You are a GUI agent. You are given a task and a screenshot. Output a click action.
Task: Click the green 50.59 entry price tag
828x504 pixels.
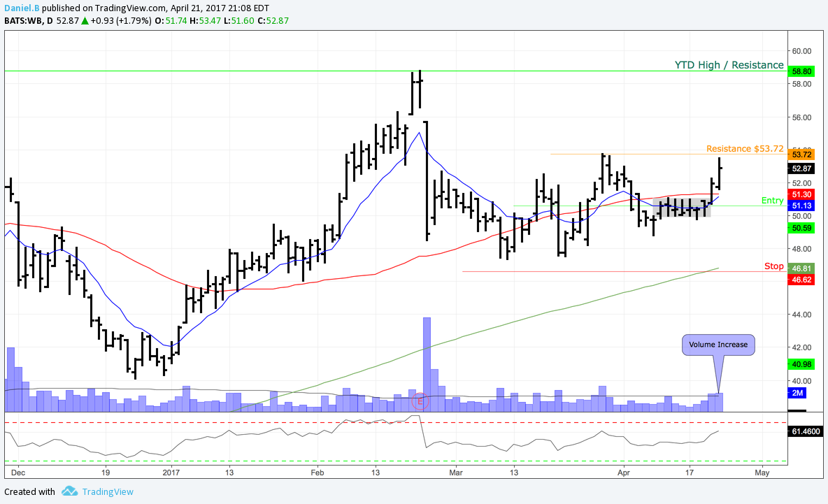pyautogui.click(x=801, y=228)
